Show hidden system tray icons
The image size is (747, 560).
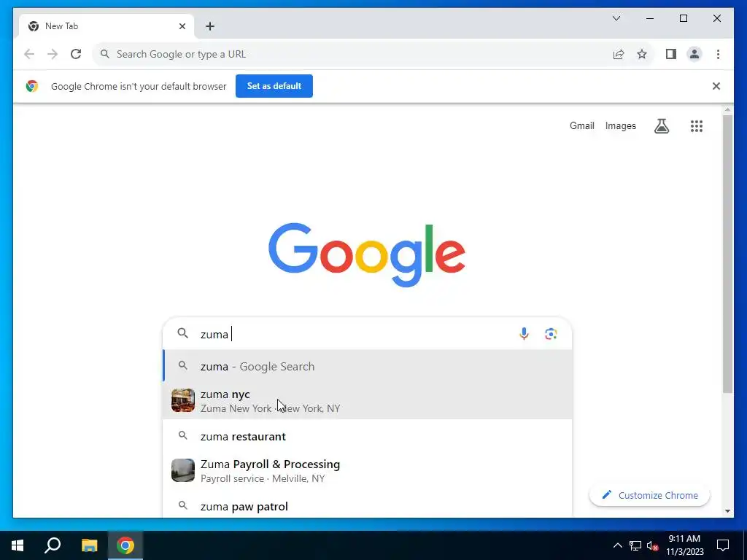[617, 545]
